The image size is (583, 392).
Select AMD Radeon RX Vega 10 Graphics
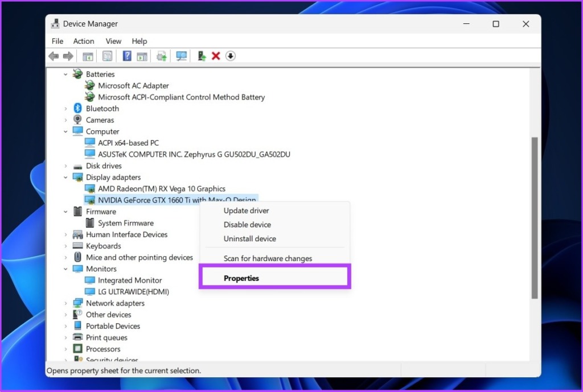coord(161,189)
